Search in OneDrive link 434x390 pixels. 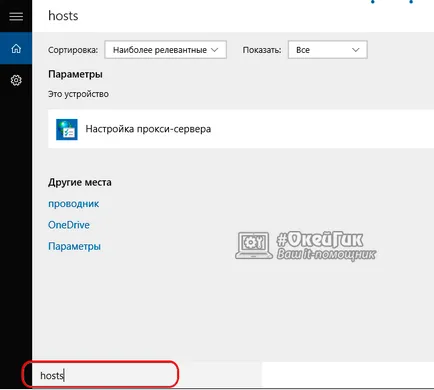(x=69, y=225)
